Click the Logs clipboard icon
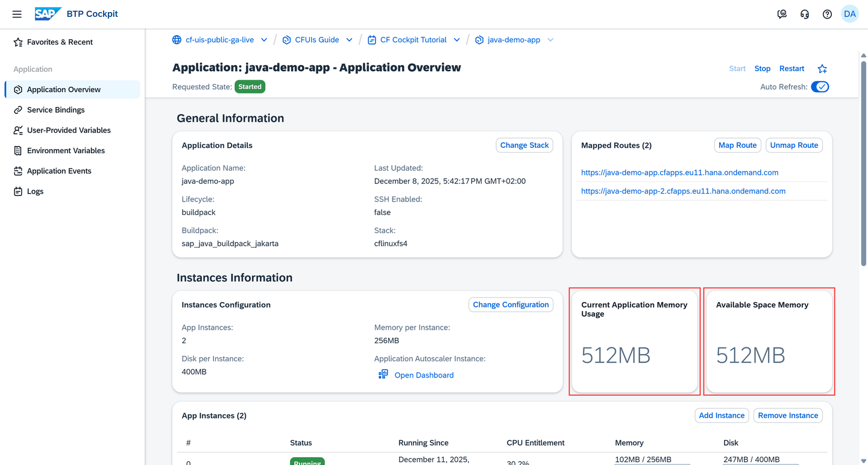The image size is (868, 465). click(18, 192)
